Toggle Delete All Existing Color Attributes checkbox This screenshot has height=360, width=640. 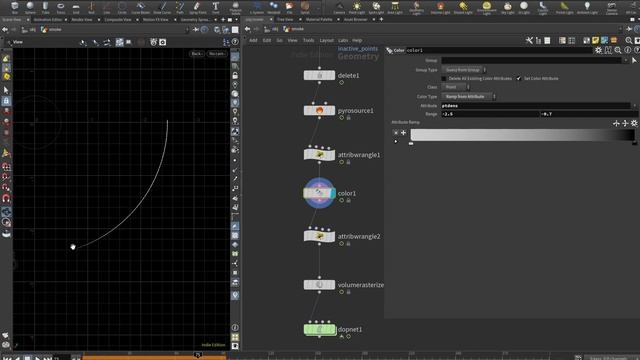pos(444,78)
